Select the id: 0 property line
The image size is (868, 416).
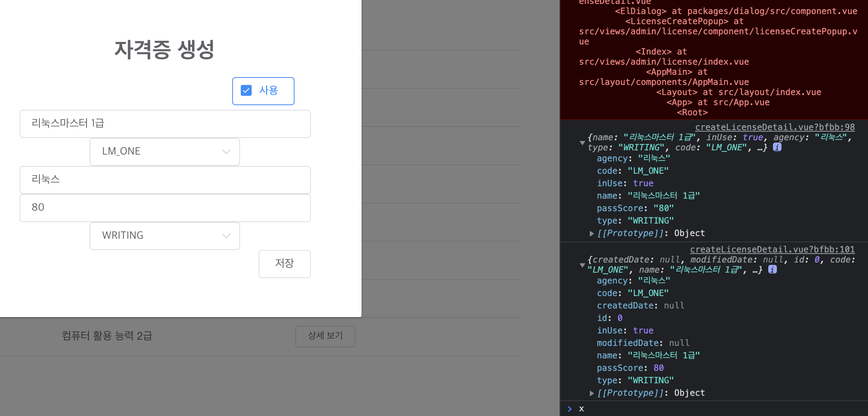610,318
